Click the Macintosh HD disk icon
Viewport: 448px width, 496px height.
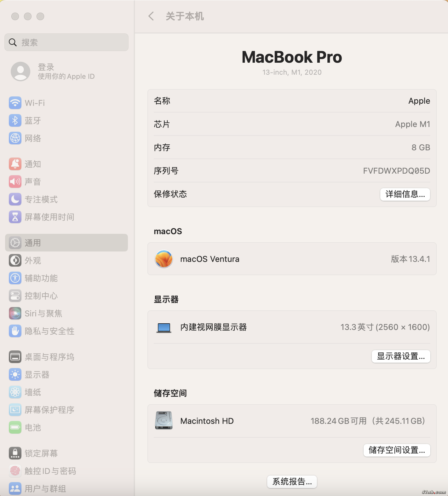click(164, 420)
